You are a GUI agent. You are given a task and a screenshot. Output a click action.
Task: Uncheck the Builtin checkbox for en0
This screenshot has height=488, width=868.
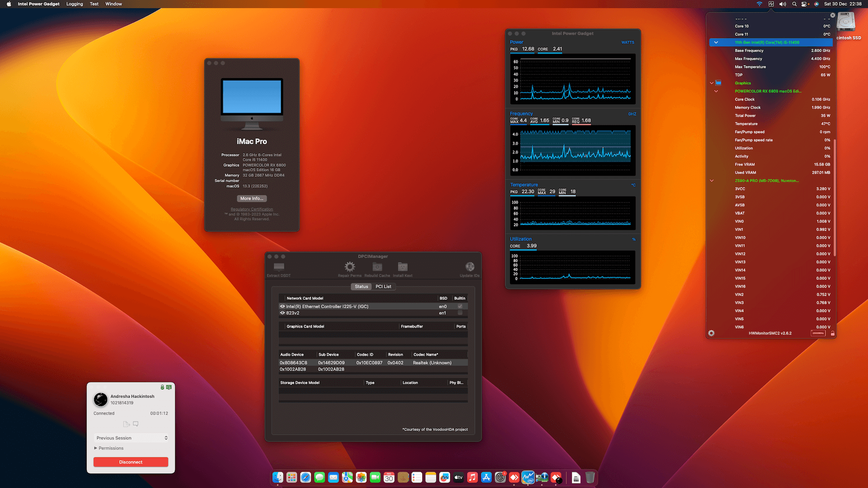click(460, 306)
